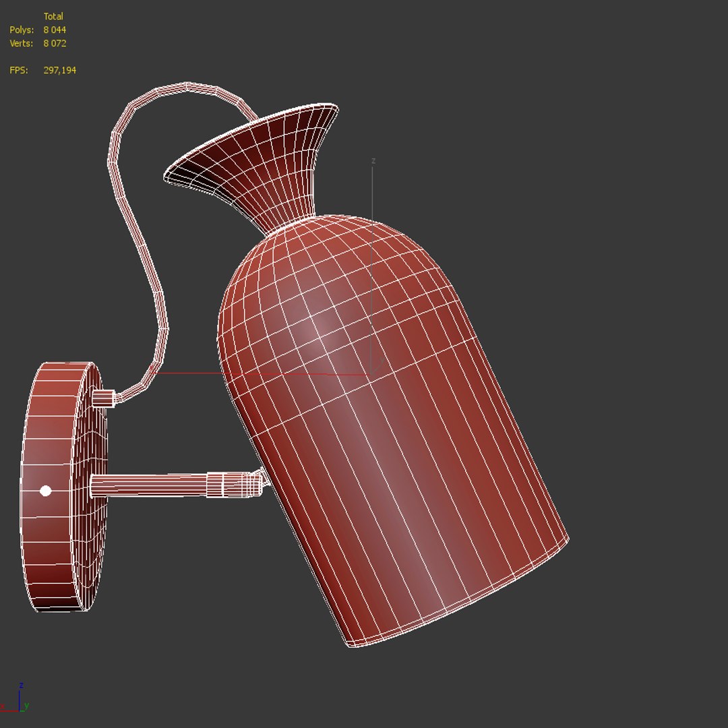Click the Polys: label
The image size is (728, 728).
(x=22, y=30)
